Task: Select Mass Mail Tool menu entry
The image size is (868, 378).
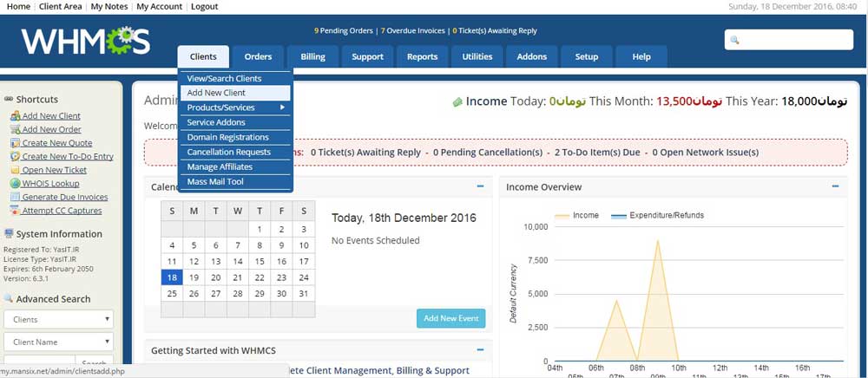Action: [235, 182]
